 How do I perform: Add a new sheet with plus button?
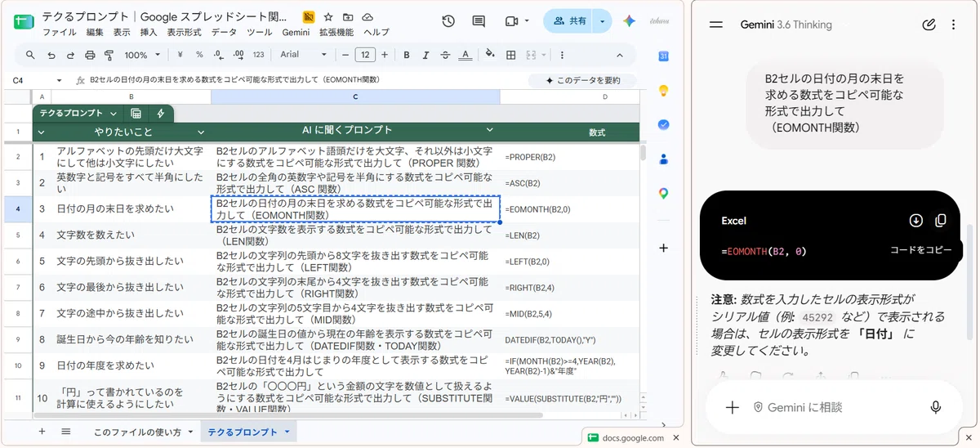click(x=42, y=432)
